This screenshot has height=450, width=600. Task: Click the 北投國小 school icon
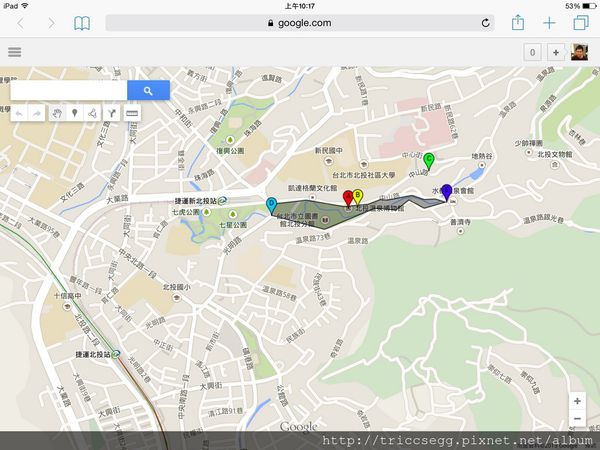coord(176,297)
